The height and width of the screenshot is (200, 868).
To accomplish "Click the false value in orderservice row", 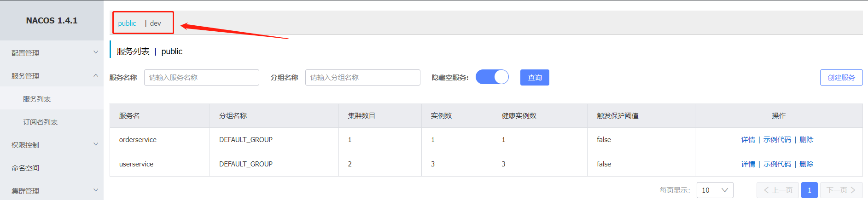I will pos(604,139).
